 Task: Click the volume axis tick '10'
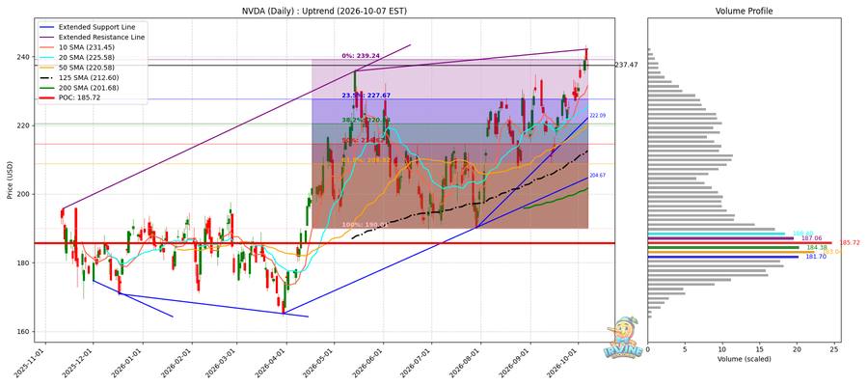[x=721, y=349]
